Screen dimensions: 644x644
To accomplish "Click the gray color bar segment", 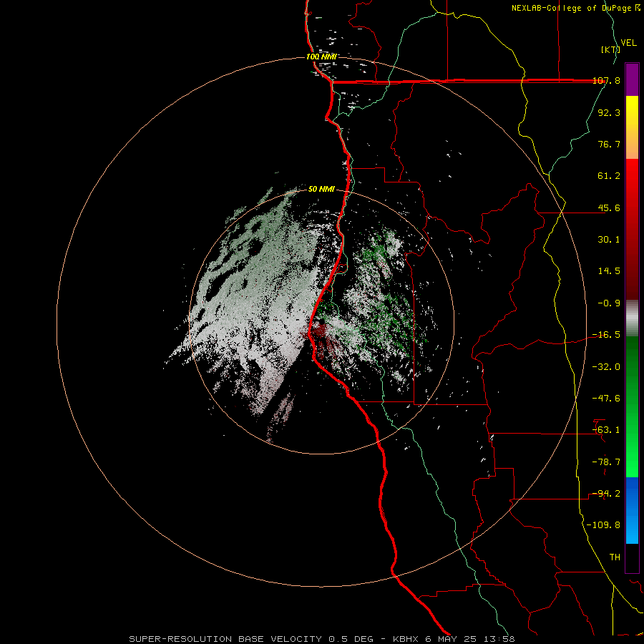I will click(x=632, y=318).
